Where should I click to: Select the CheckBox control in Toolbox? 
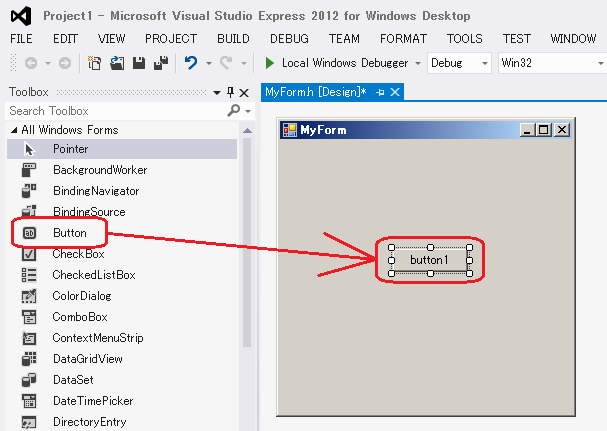78,254
